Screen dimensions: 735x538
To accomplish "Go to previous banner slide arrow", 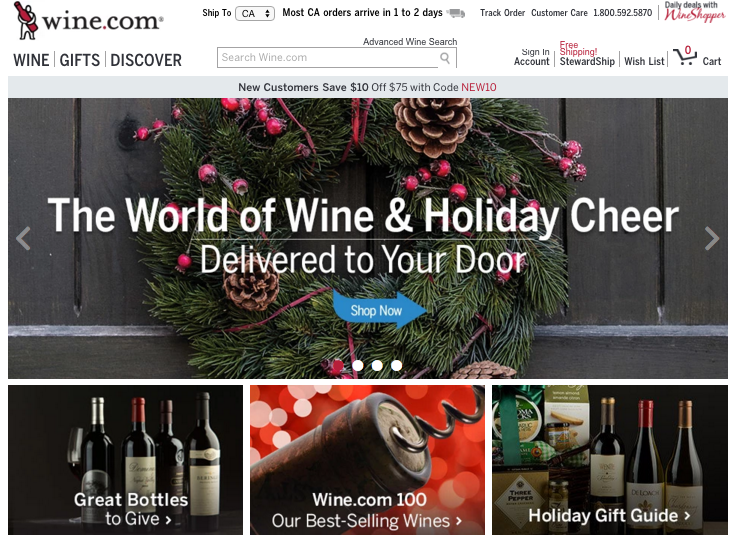I will tap(23, 239).
